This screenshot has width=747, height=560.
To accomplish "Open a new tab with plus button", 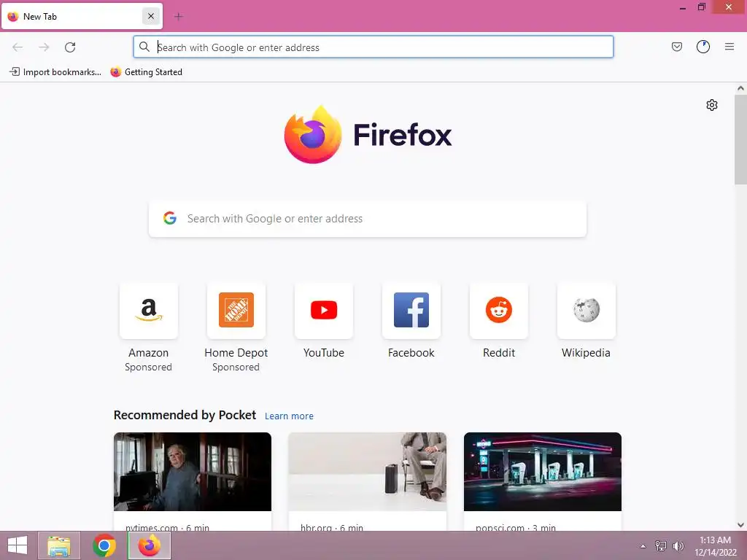I will [x=179, y=17].
